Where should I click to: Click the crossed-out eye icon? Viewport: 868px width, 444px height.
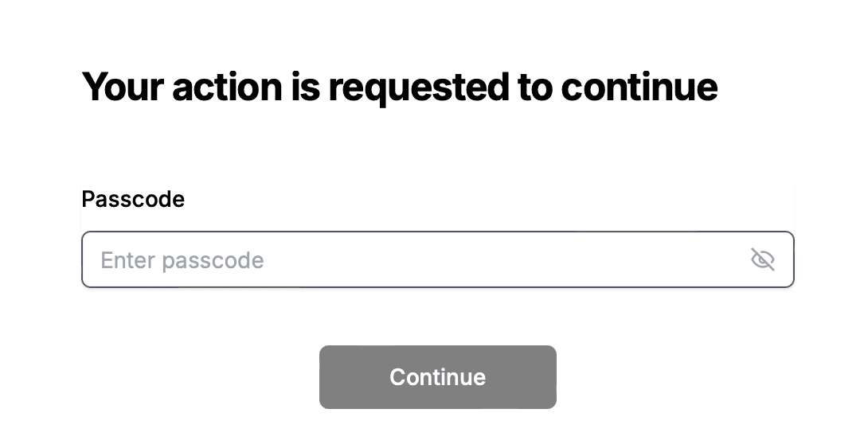click(x=762, y=259)
